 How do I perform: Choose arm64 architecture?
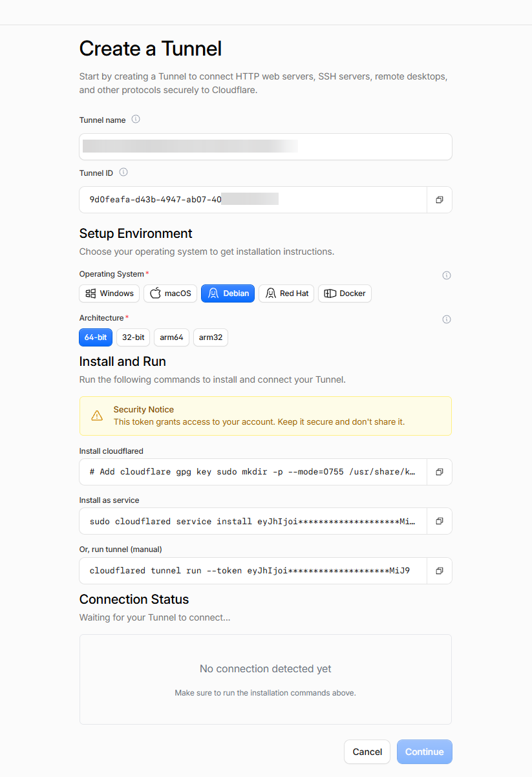[172, 337]
